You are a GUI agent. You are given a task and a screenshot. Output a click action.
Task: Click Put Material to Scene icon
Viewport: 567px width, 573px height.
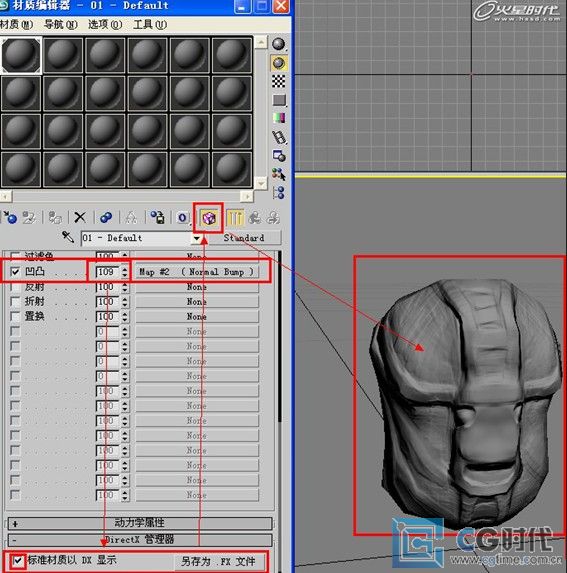tap(29, 217)
